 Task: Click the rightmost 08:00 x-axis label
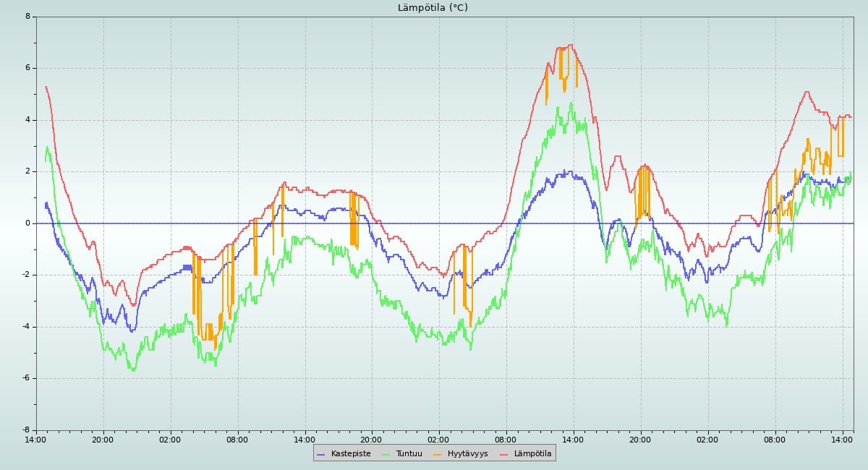click(775, 440)
